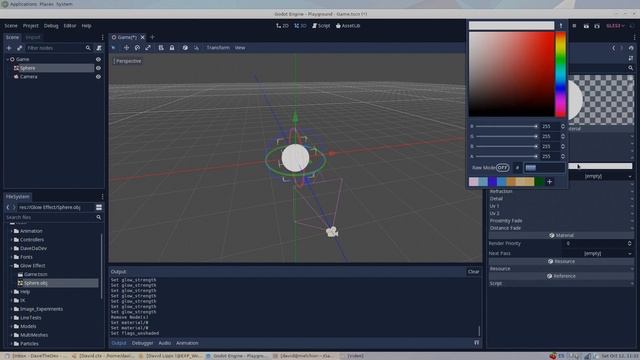Click the lock selected object icon

(172, 48)
